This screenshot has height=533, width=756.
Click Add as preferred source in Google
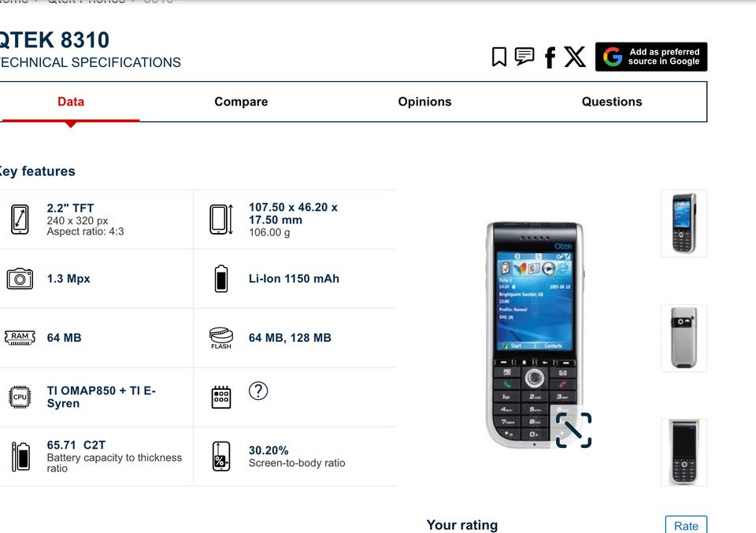click(x=651, y=57)
